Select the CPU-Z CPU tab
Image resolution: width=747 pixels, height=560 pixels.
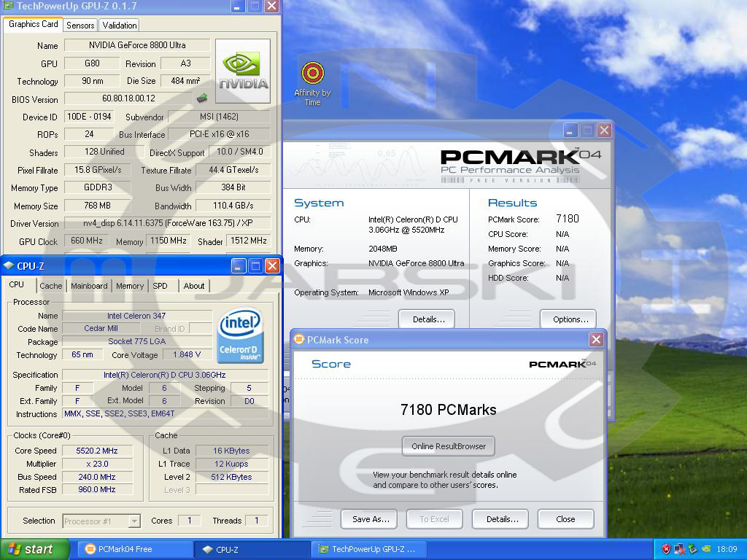coord(16,284)
